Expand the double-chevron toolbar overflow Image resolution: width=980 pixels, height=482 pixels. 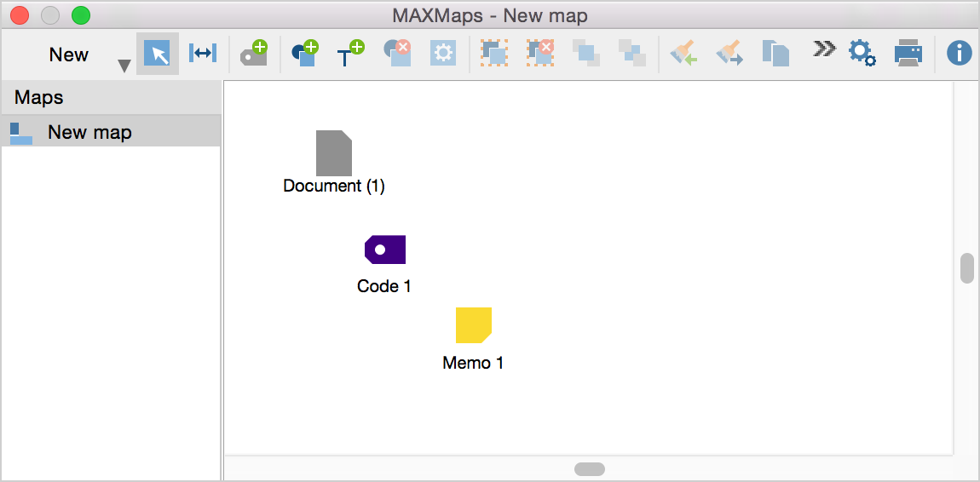(824, 49)
